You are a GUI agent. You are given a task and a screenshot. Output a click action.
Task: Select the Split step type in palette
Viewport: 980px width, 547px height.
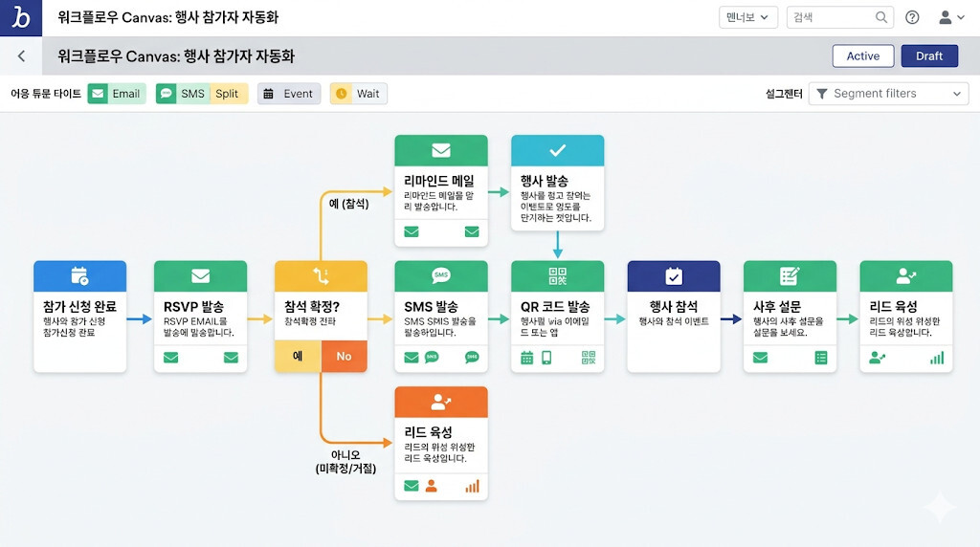(228, 94)
